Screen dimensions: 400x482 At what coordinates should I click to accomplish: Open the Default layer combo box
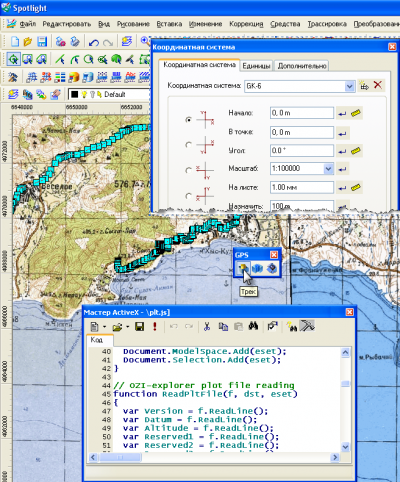[109, 94]
